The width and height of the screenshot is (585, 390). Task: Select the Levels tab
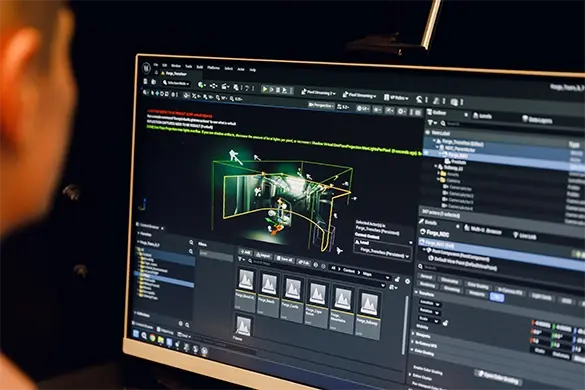coord(482,116)
